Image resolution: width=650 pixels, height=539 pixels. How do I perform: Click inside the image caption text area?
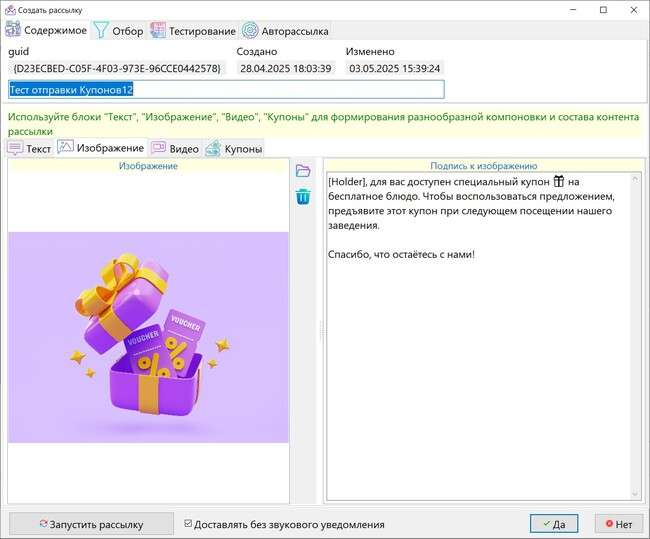click(478, 350)
